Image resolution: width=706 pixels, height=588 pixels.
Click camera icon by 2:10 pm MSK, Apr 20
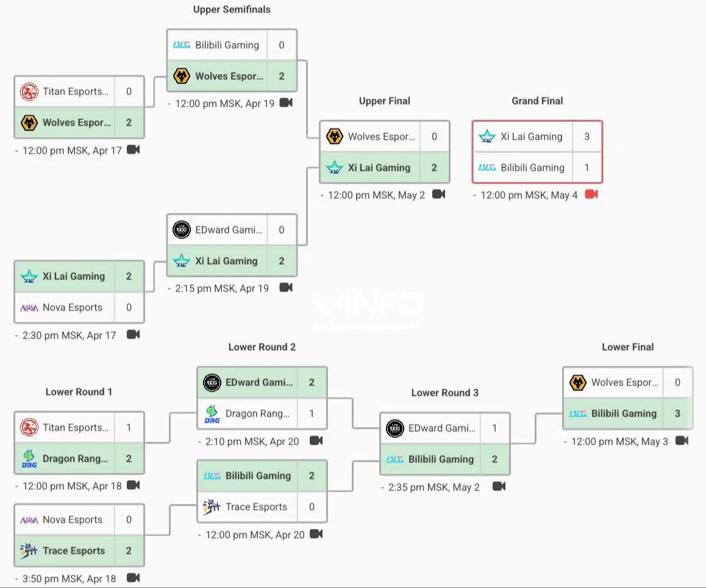click(x=316, y=441)
